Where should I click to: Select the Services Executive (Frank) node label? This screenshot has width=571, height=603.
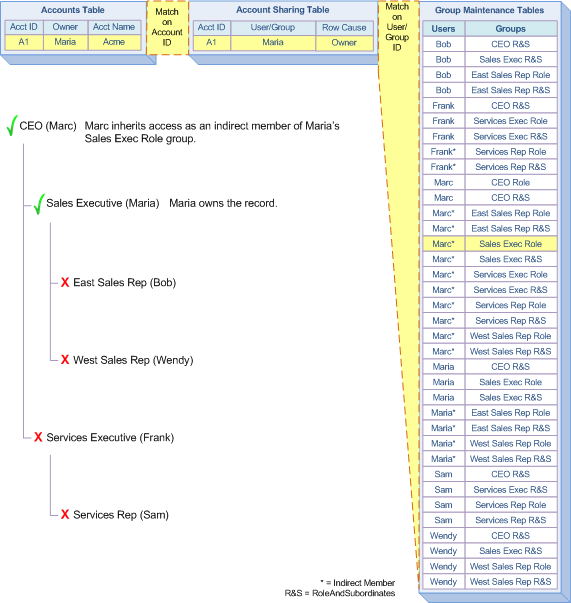(x=110, y=437)
